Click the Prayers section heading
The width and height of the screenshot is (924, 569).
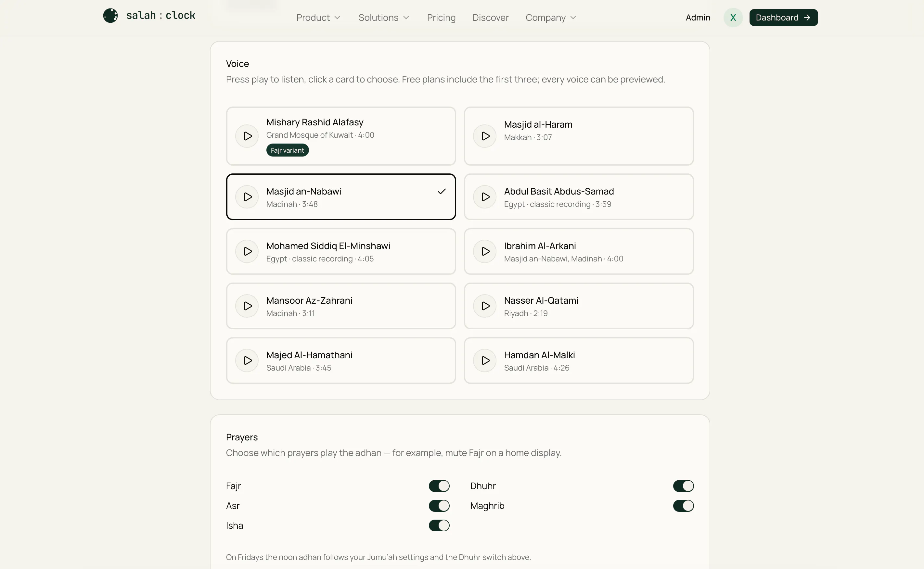pyautogui.click(x=242, y=437)
